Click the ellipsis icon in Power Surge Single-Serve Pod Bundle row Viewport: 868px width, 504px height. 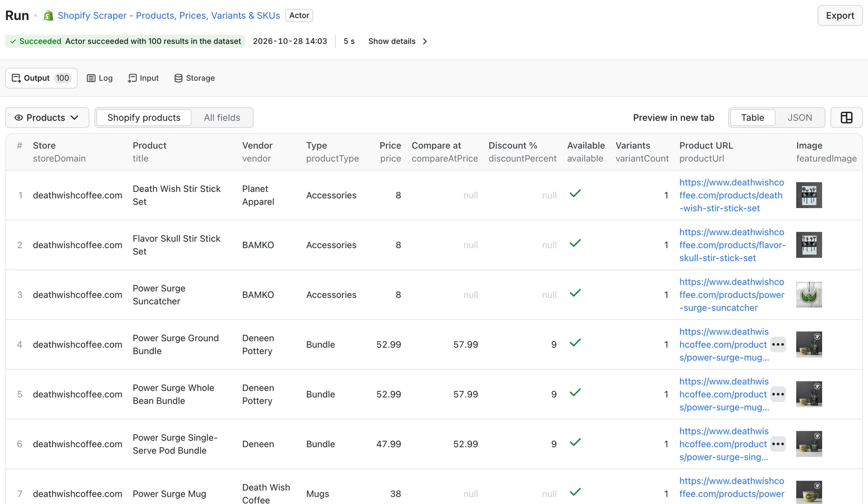778,444
